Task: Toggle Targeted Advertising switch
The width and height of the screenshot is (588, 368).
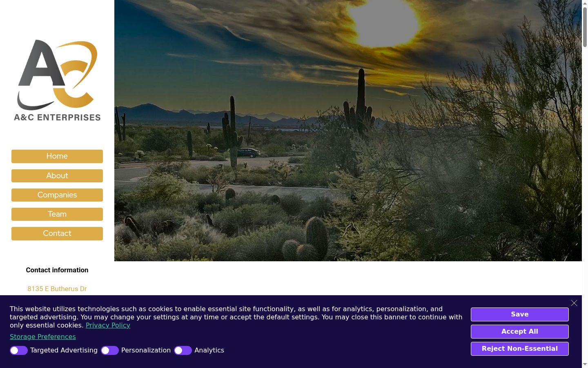Action: [19, 350]
